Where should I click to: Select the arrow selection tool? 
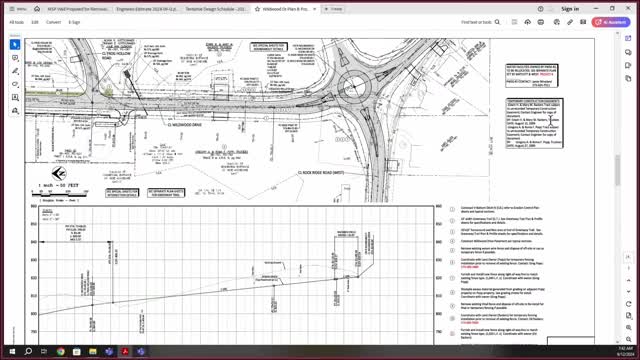click(x=15, y=44)
